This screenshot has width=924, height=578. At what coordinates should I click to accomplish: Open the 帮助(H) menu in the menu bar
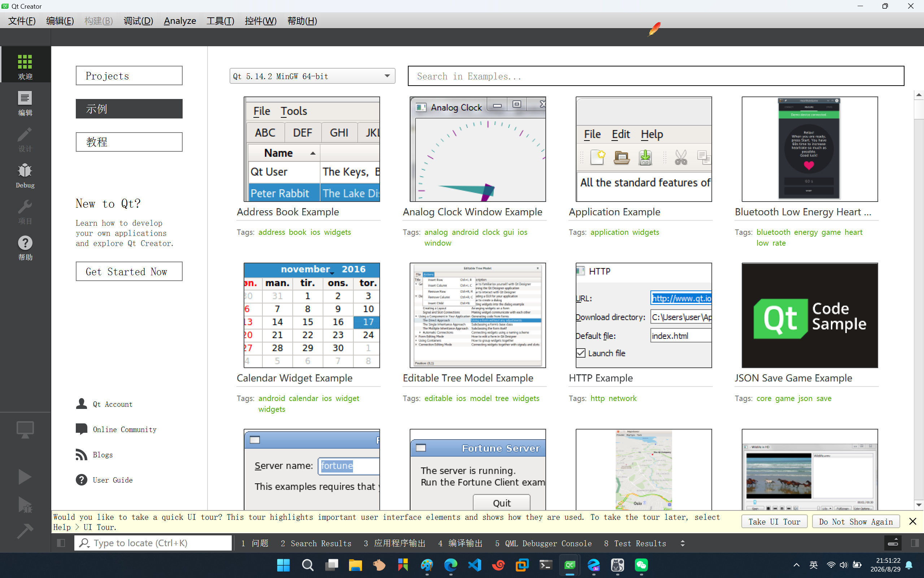[x=302, y=21]
